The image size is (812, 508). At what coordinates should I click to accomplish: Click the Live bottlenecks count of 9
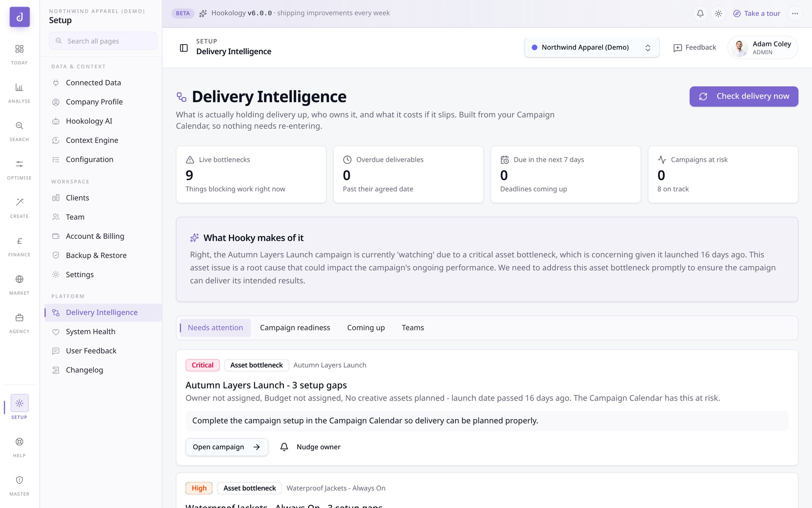coord(189,175)
